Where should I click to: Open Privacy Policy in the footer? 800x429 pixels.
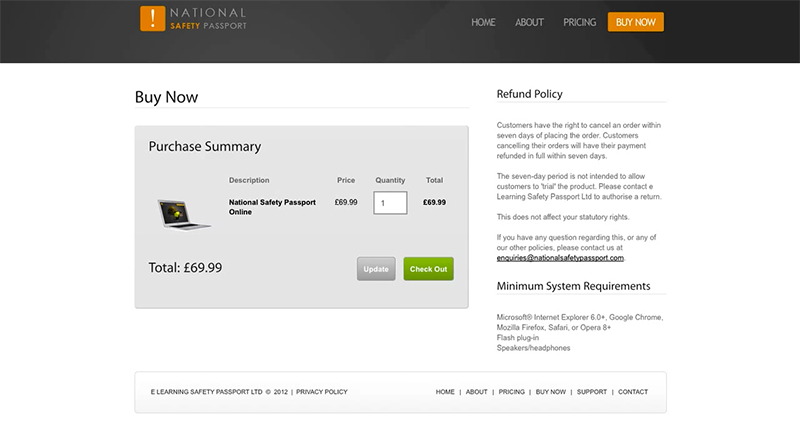(322, 392)
